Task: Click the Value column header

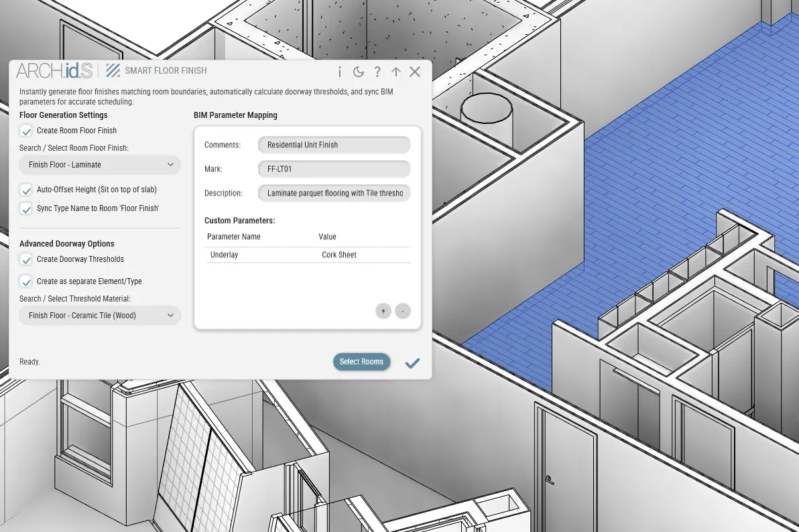Action: click(x=327, y=237)
